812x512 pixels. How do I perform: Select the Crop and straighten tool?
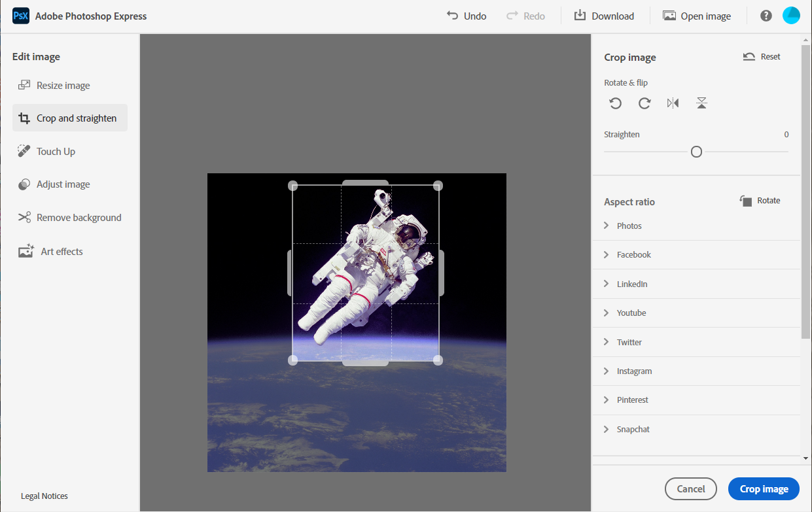coord(69,118)
